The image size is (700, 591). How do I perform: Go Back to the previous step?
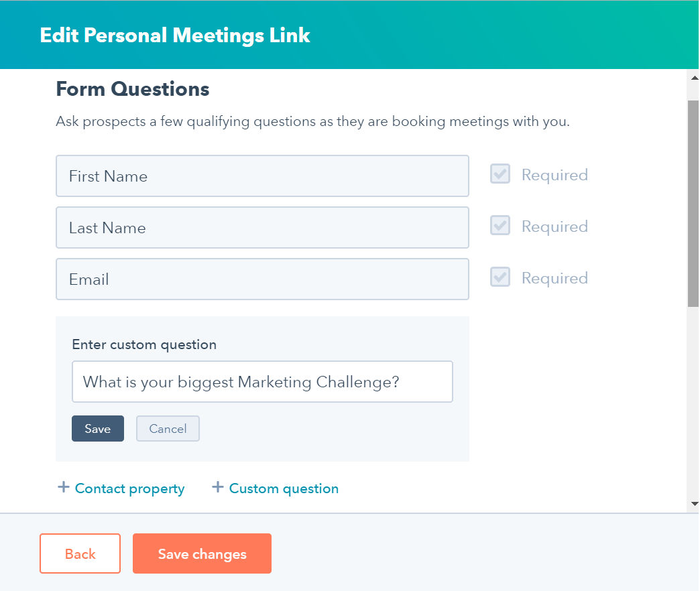click(x=80, y=554)
